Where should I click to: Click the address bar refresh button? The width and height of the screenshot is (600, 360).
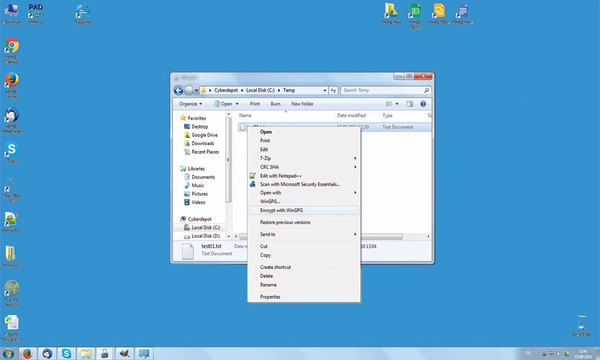[333, 91]
